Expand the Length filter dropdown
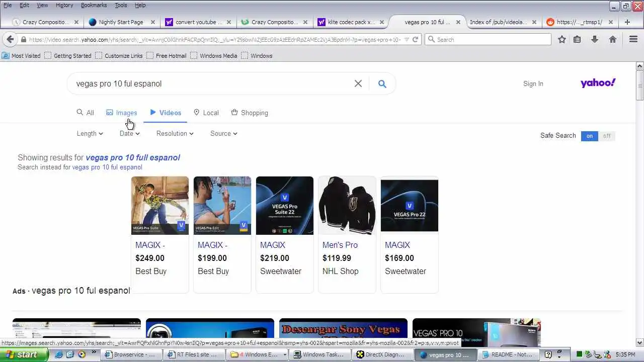Viewport: 644px width, 362px height. click(x=90, y=133)
